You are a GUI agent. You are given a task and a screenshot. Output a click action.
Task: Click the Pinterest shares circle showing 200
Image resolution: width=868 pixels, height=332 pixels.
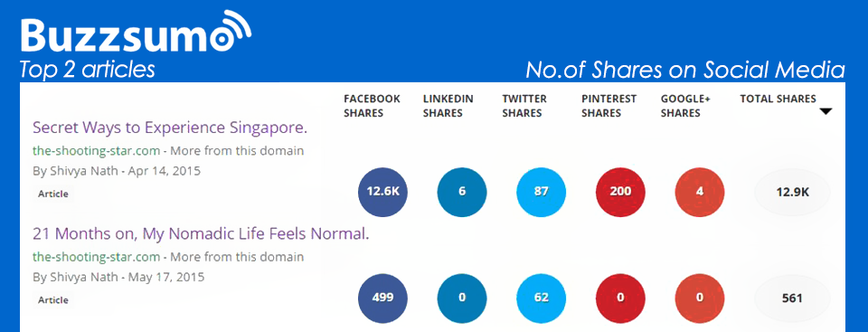[x=620, y=192]
